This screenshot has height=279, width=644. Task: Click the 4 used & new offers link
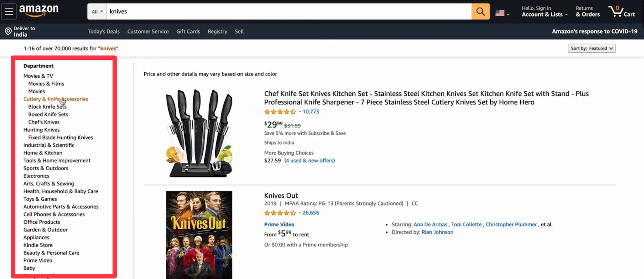point(309,161)
